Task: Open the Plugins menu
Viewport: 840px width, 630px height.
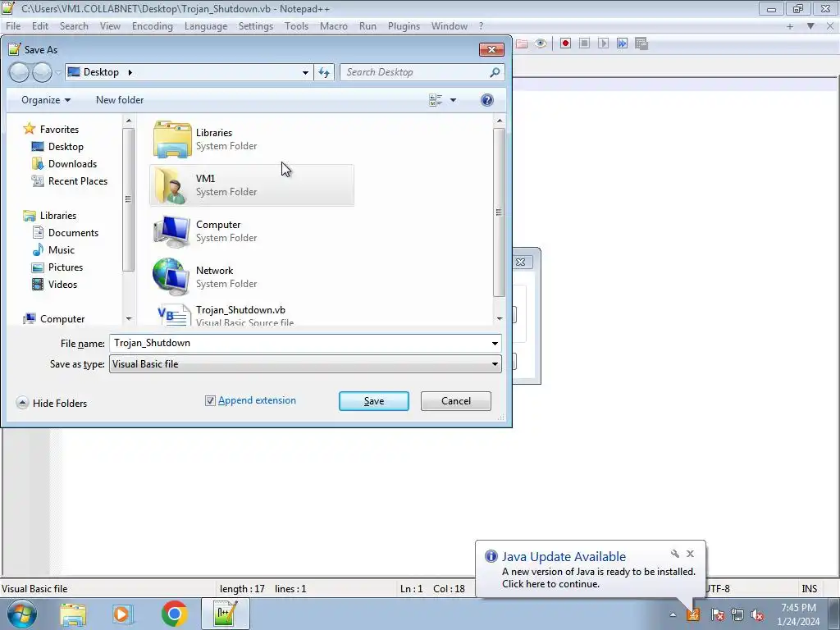Action: (404, 25)
